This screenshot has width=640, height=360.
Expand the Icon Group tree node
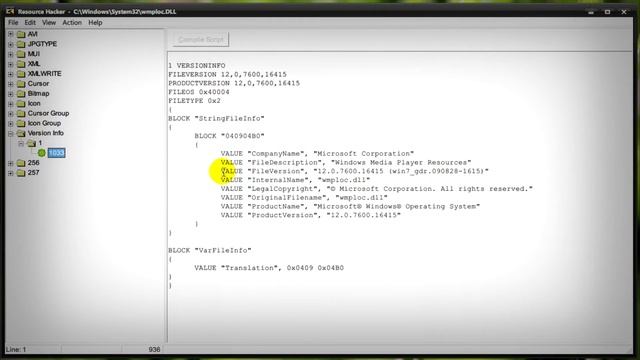(11, 123)
